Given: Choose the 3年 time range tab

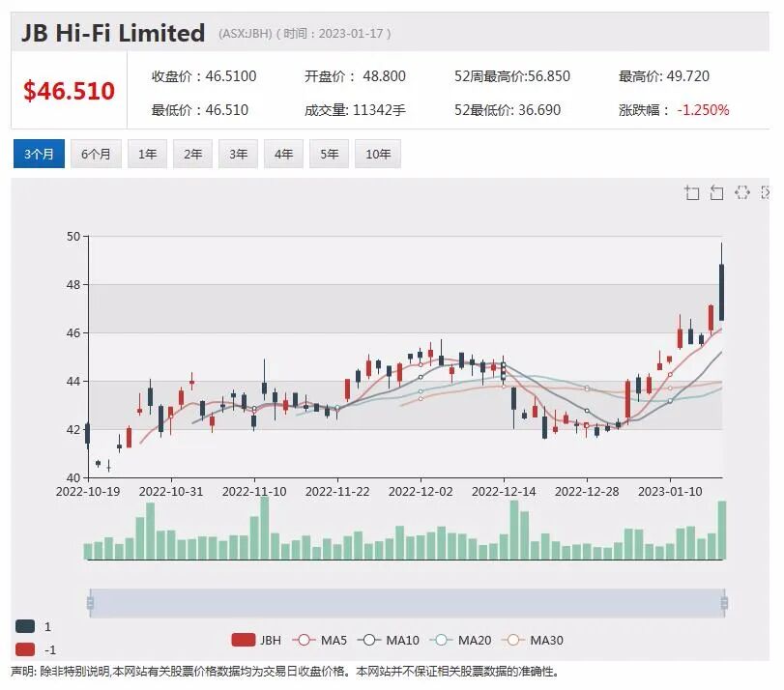Looking at the screenshot, I should tap(239, 154).
